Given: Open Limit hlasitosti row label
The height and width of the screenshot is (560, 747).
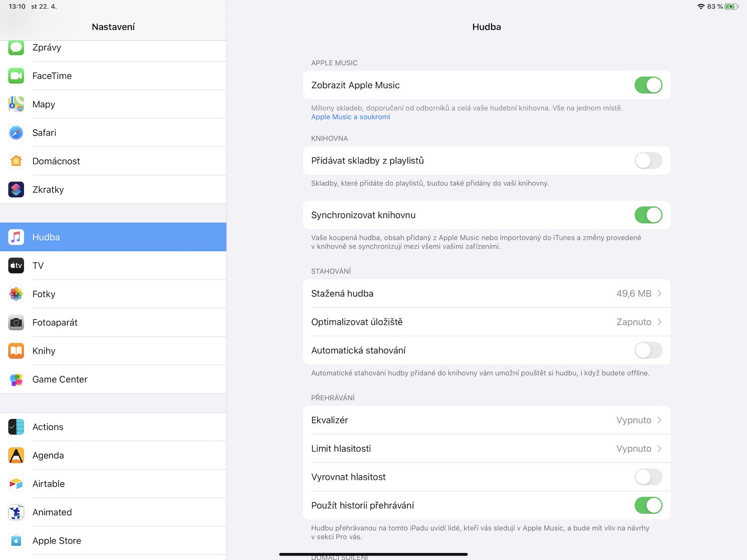Looking at the screenshot, I should coord(341,448).
